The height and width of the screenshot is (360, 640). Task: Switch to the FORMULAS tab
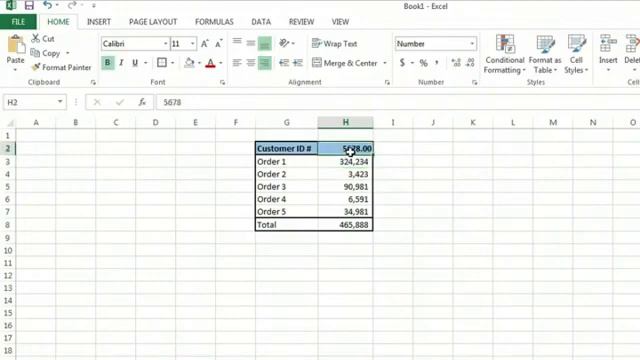coord(214,22)
